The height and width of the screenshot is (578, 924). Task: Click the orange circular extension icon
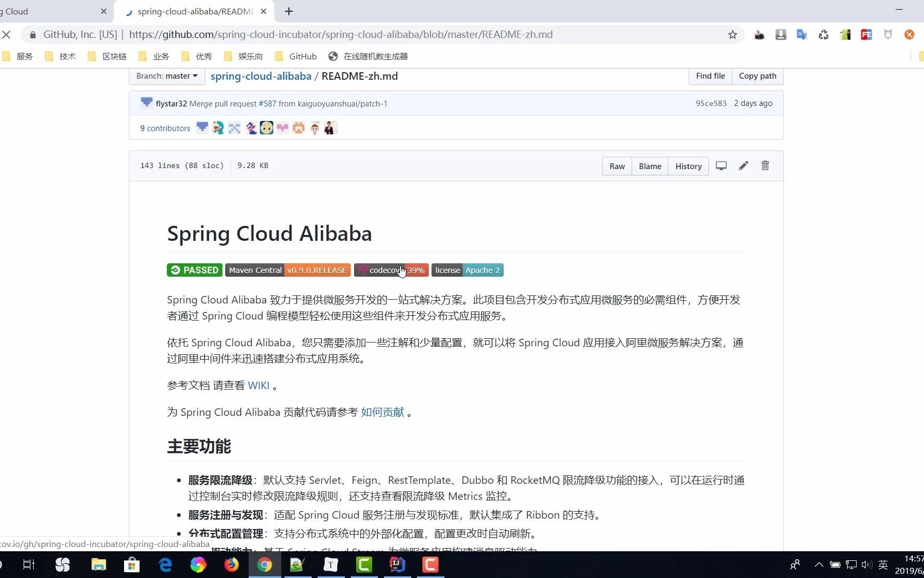tap(909, 35)
